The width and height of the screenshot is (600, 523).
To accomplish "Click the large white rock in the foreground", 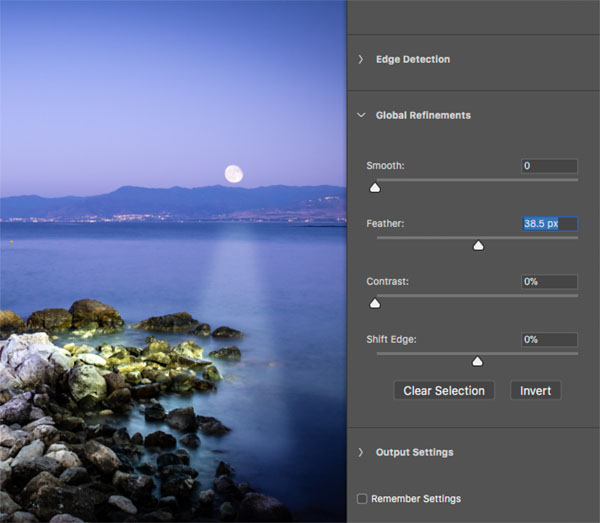I will tap(28, 350).
